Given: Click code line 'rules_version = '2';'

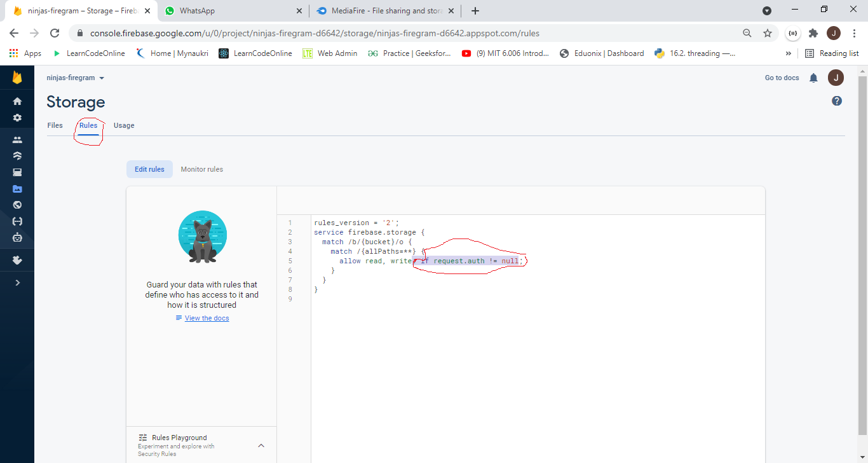Looking at the screenshot, I should pyautogui.click(x=356, y=223).
